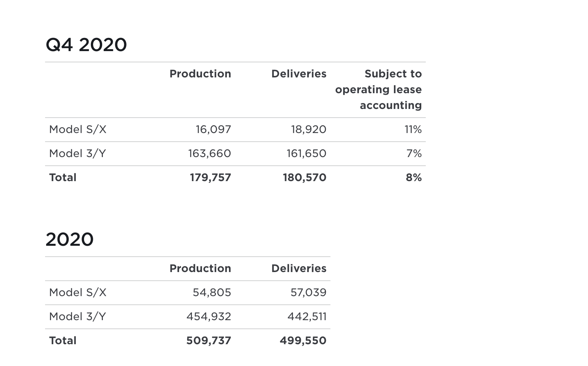Select the annual total production value 509,737

click(209, 341)
